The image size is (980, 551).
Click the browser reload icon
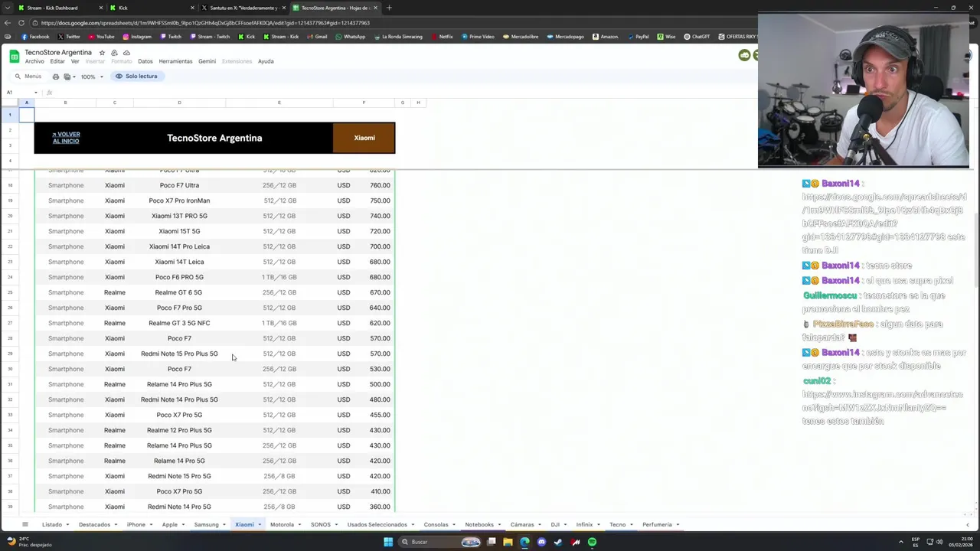21,23
